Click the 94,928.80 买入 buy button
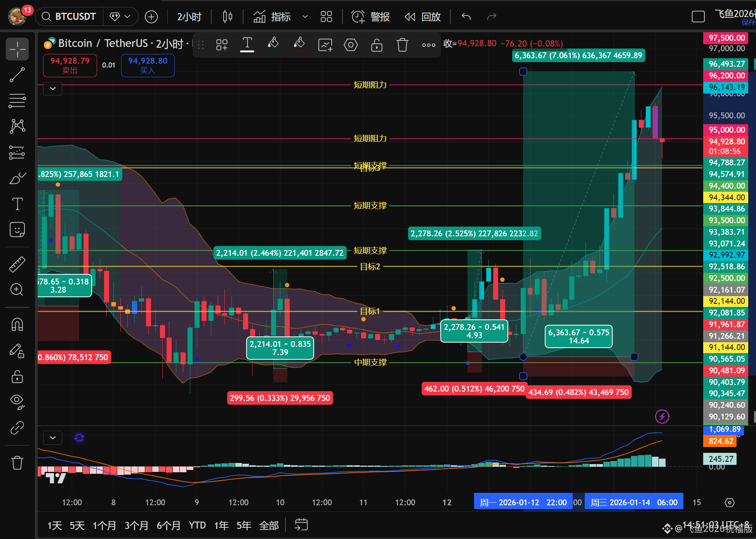756x539 pixels. pos(148,65)
